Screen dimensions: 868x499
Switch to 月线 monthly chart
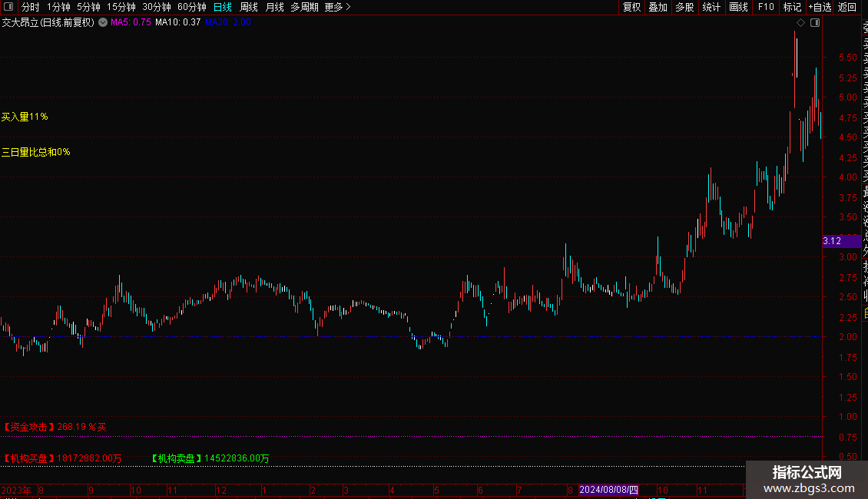click(274, 7)
